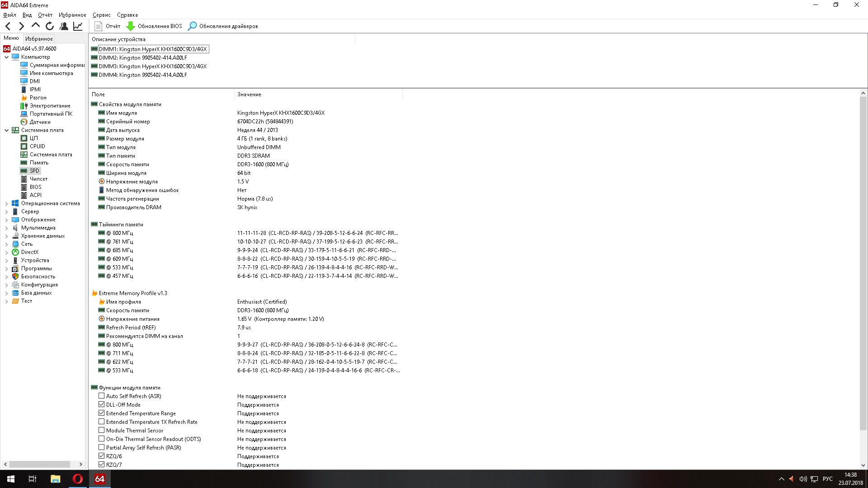The image size is (868, 488).
Task: Toggle DLL-Off Mode checkbox
Action: 102,405
